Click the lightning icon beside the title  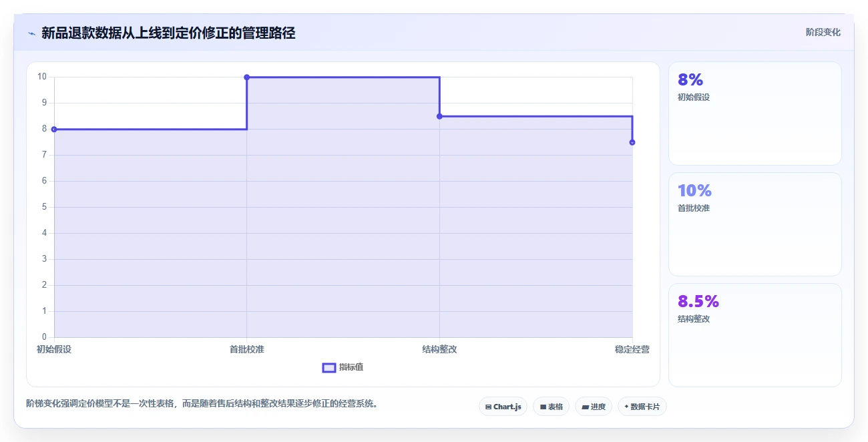(x=31, y=33)
